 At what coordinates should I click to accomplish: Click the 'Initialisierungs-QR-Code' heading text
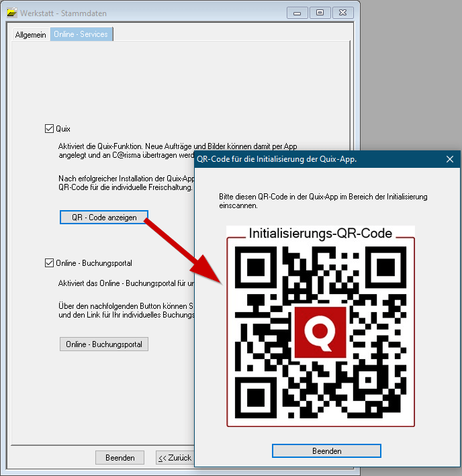tap(320, 233)
